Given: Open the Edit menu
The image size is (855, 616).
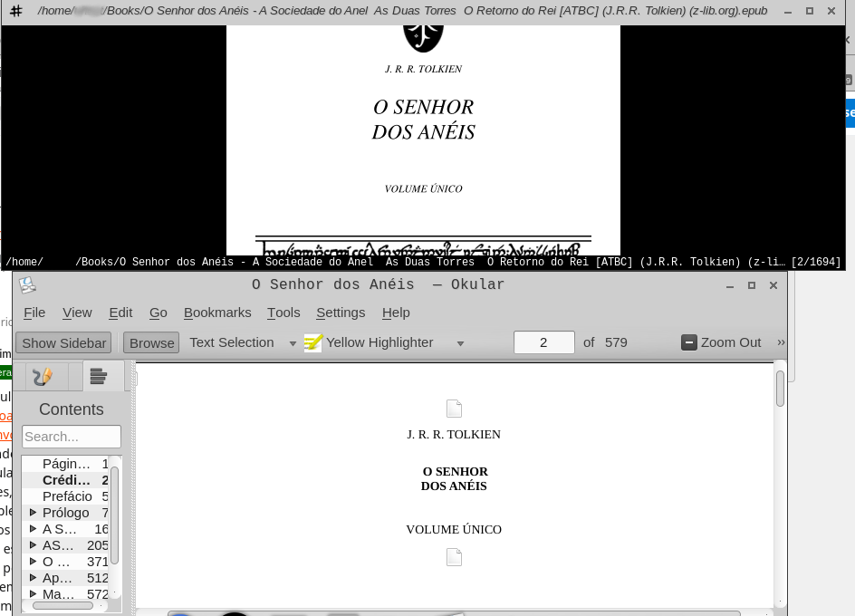Looking at the screenshot, I should (120, 313).
